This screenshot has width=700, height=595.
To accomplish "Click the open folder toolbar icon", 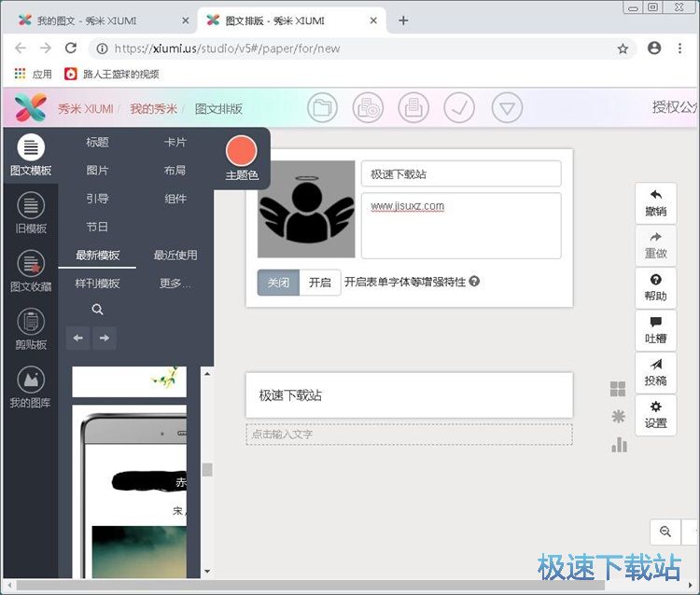I will (322, 107).
